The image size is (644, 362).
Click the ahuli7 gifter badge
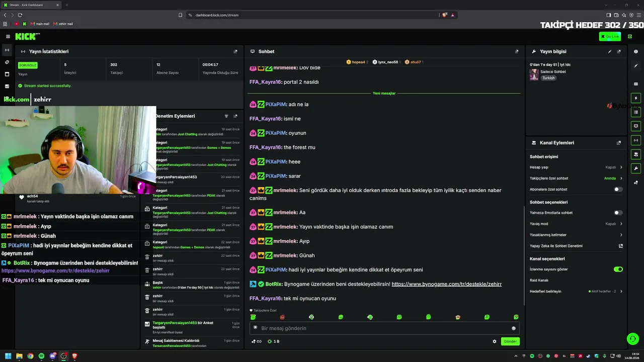[x=414, y=62]
